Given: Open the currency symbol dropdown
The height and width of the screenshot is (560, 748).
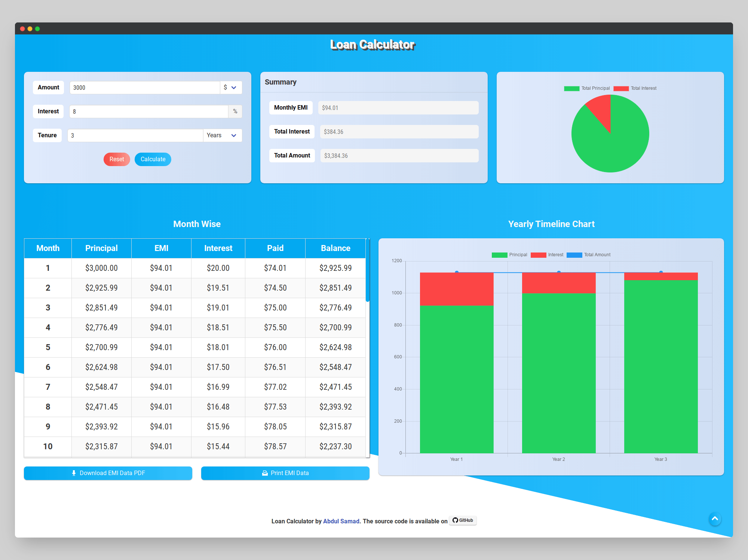Looking at the screenshot, I should pyautogui.click(x=230, y=88).
